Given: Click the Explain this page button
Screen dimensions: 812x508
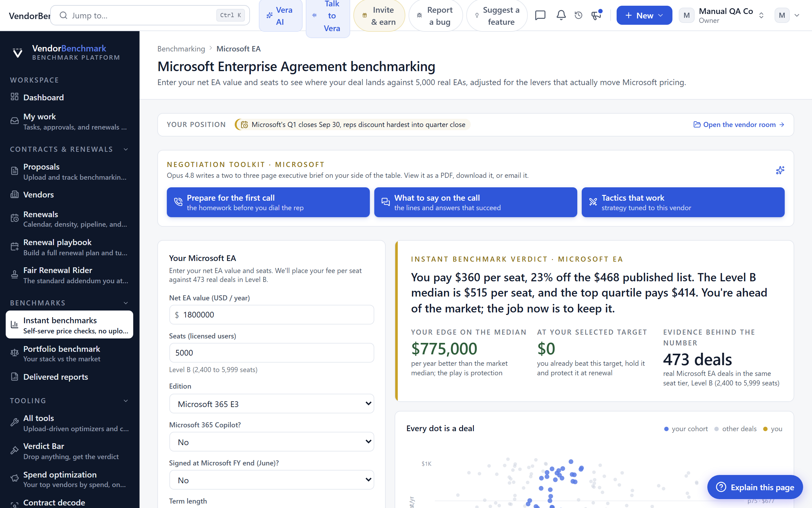Looking at the screenshot, I should pyautogui.click(x=755, y=487).
